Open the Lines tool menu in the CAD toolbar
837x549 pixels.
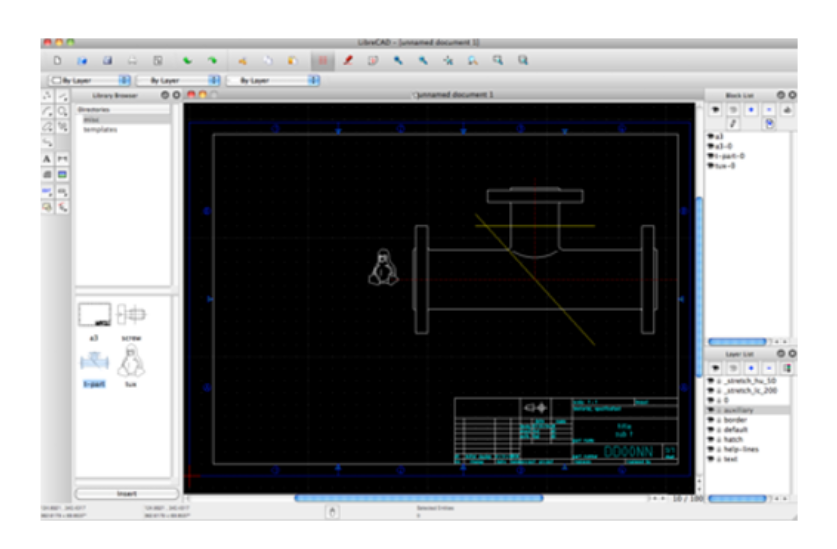(63, 96)
